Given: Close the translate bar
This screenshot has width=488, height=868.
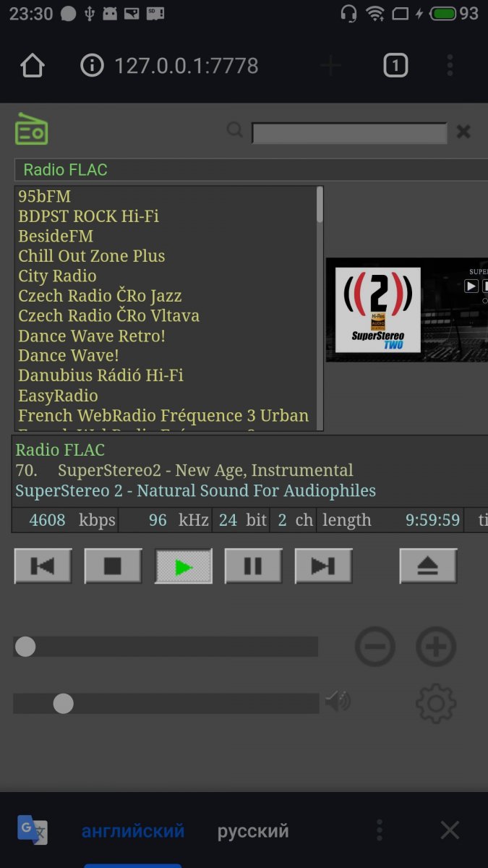Looking at the screenshot, I should 450,830.
